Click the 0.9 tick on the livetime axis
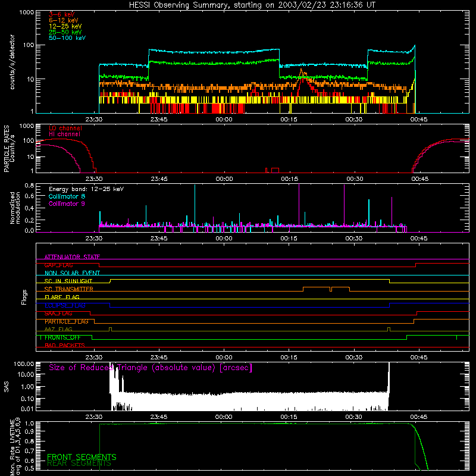Image resolution: width=476 pixels, height=476 pixels. 30,431
